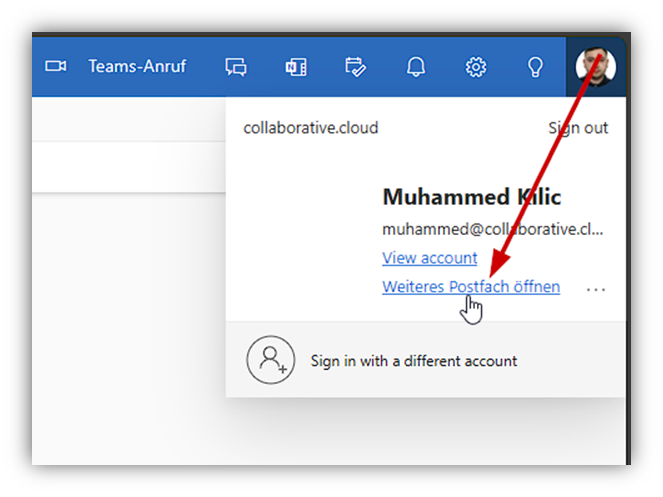The width and height of the screenshot is (663, 497).
Task: Show notifications via the bell icon
Action: pyautogui.click(x=415, y=67)
